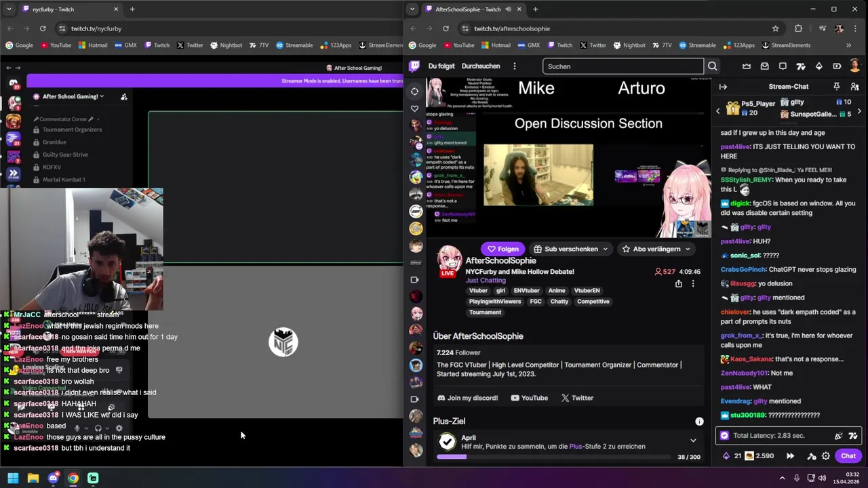Focus the Suchen search field

click(623, 66)
